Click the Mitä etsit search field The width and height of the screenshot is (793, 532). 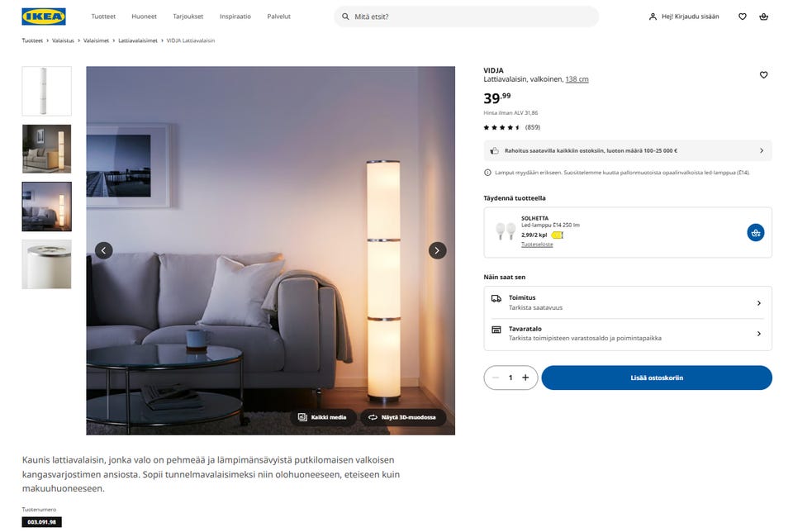coord(466,17)
